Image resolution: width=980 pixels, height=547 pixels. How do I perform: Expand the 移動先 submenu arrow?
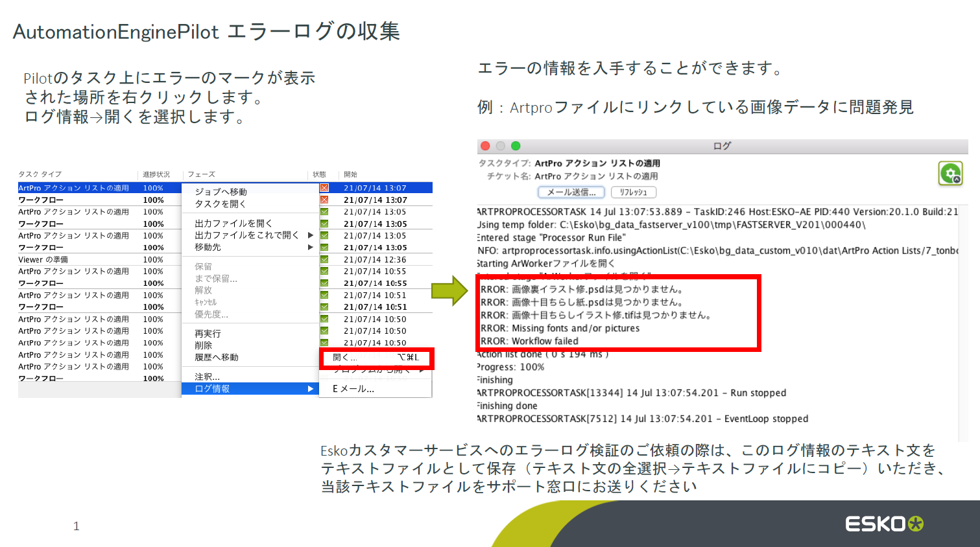(x=311, y=247)
